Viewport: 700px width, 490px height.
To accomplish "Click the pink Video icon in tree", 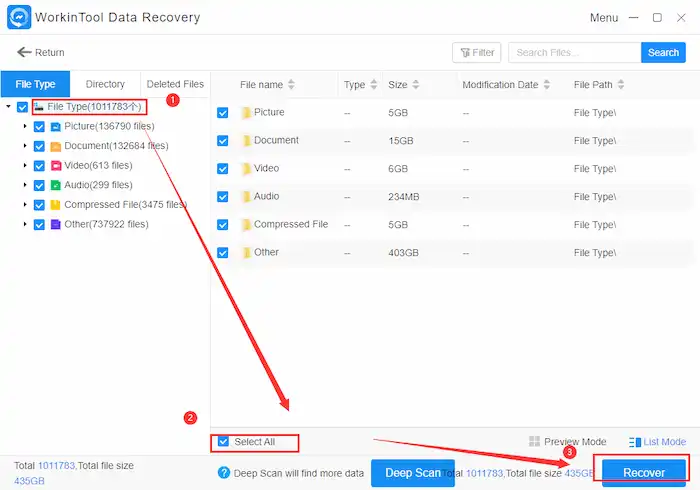I will [x=55, y=166].
